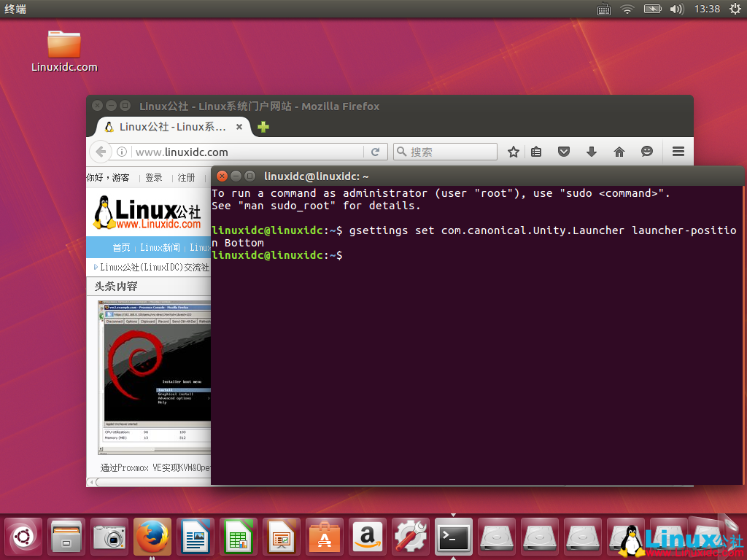Open LibreOffice Calc from the launcher
The width and height of the screenshot is (747, 560).
239,537
